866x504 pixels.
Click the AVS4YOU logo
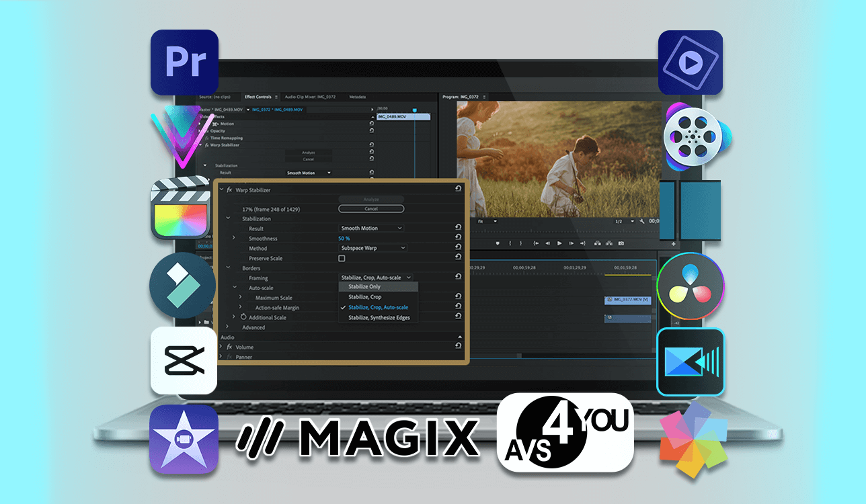(566, 432)
